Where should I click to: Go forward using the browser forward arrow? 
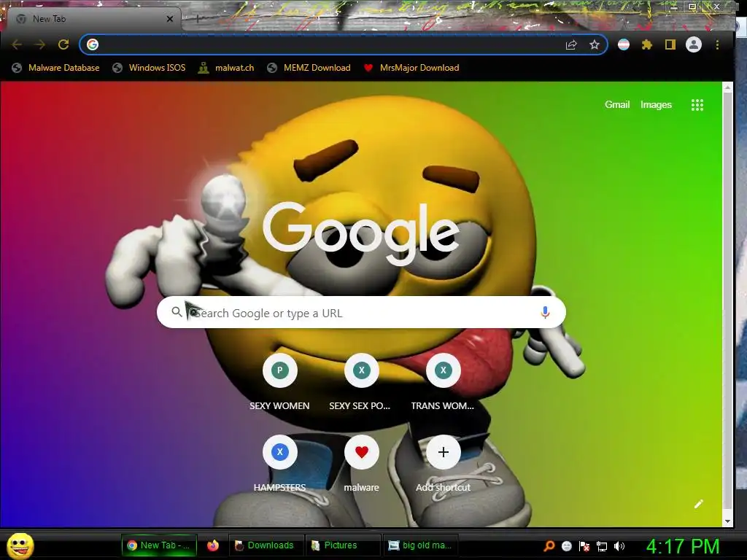[40, 44]
